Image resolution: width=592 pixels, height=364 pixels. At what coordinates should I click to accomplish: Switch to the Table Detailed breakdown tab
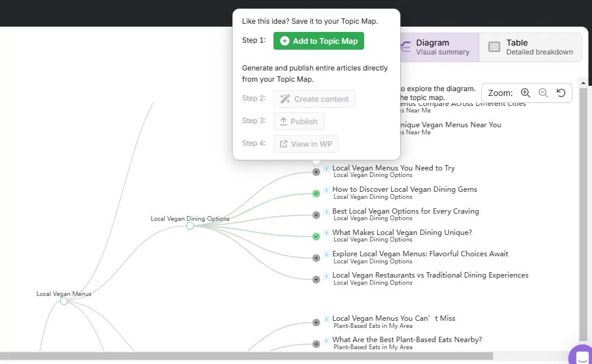point(530,47)
